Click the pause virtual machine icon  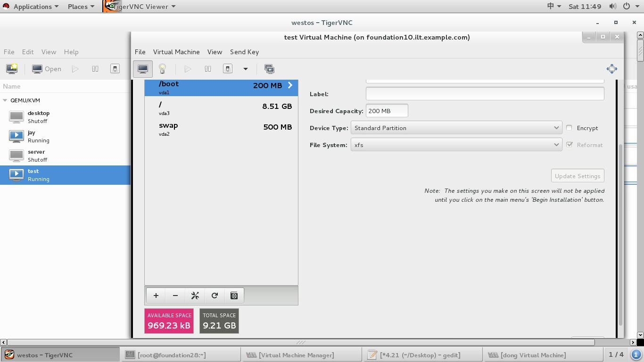(x=207, y=69)
